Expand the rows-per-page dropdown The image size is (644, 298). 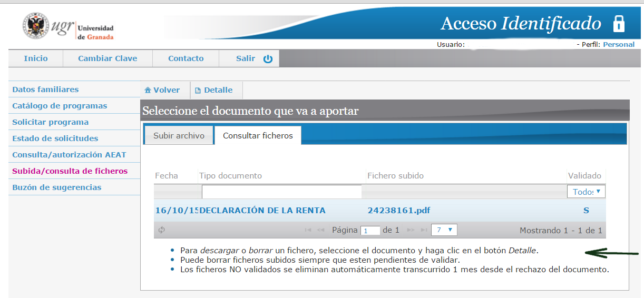(x=444, y=230)
